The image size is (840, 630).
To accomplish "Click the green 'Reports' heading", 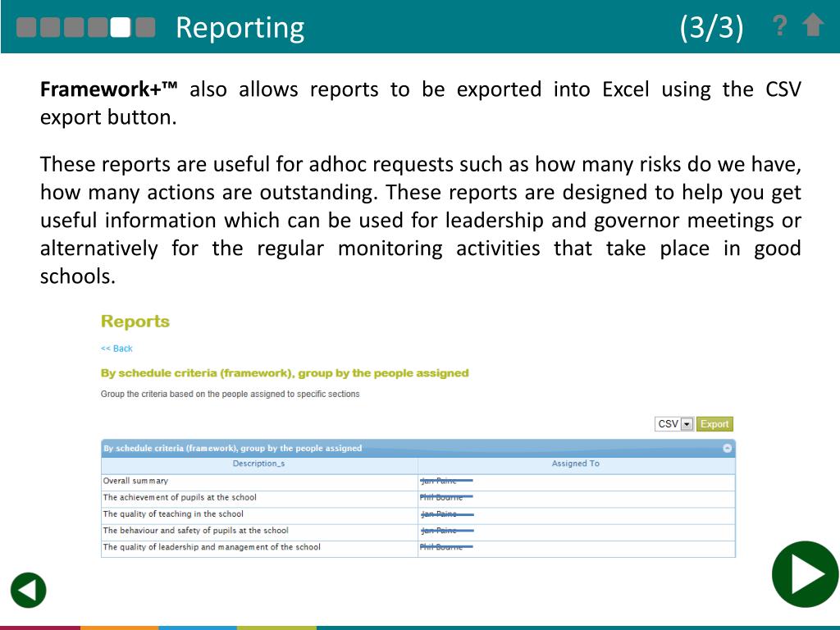I will click(135, 322).
